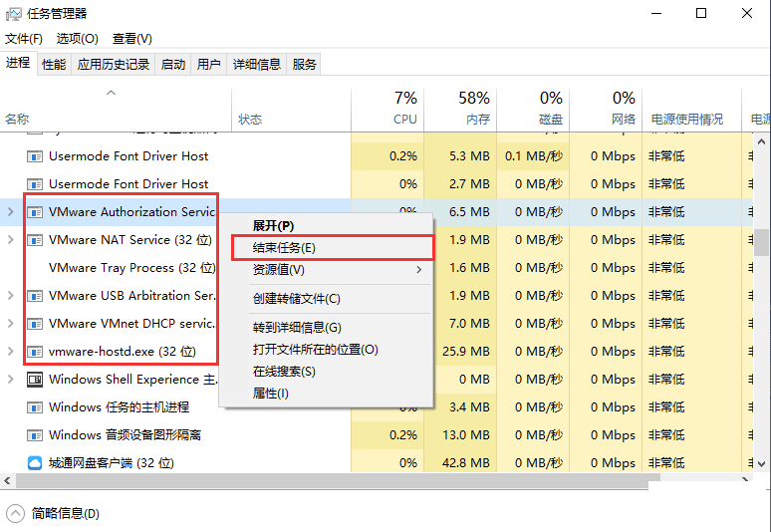This screenshot has width=771, height=532.
Task: Click the VMware Authorization Service process icon
Action: pos(35,212)
